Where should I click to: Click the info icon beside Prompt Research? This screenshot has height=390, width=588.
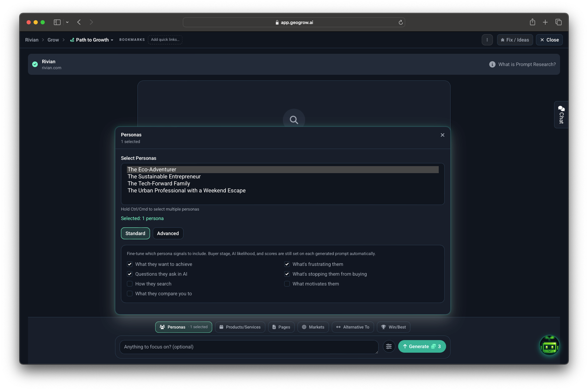tap(492, 64)
